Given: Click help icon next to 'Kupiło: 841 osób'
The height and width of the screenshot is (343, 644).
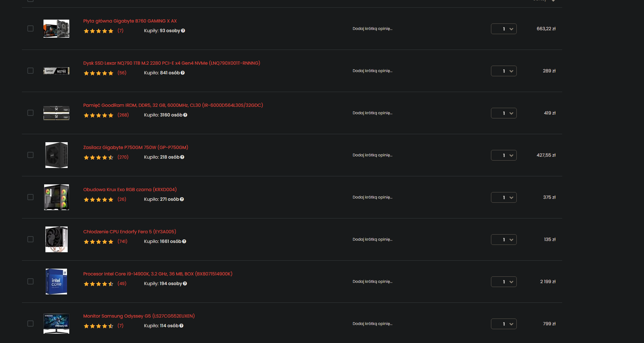Looking at the screenshot, I should click(x=183, y=73).
